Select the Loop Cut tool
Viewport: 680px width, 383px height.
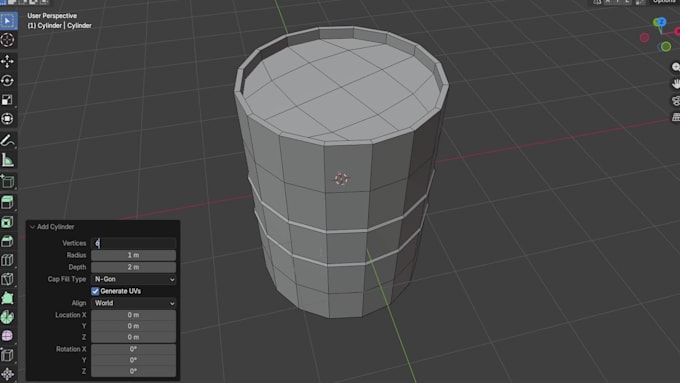pos(7,260)
